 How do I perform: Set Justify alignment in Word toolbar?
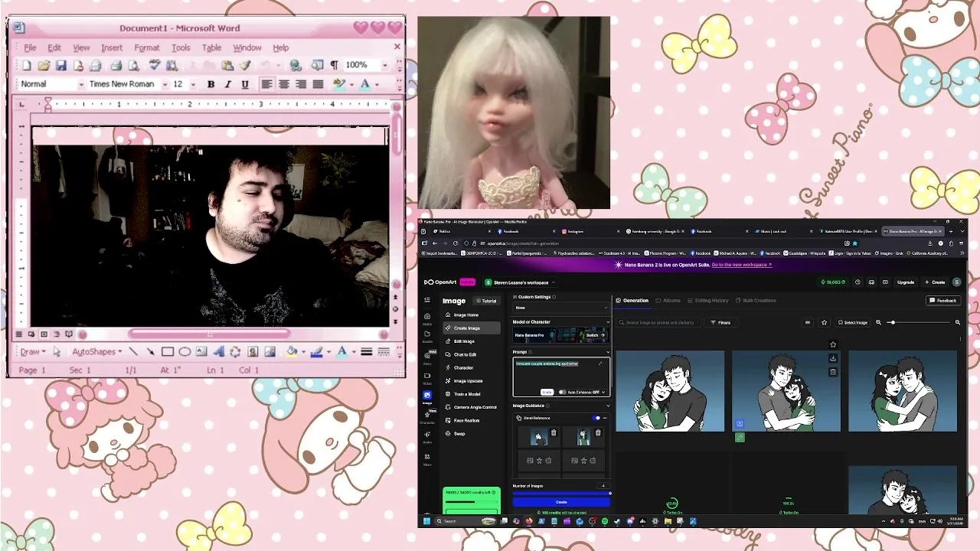(x=318, y=84)
